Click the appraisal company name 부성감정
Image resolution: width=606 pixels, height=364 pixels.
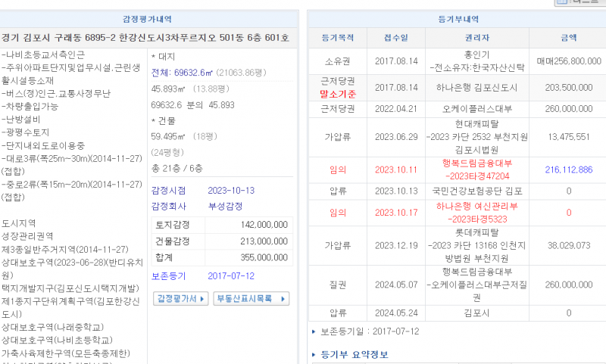click(x=226, y=206)
